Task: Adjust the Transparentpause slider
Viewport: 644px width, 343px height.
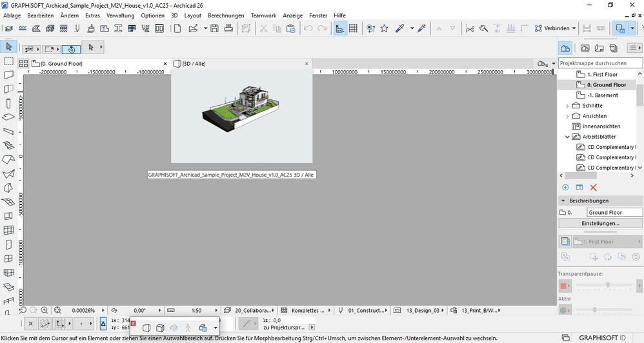Action: coord(608,284)
